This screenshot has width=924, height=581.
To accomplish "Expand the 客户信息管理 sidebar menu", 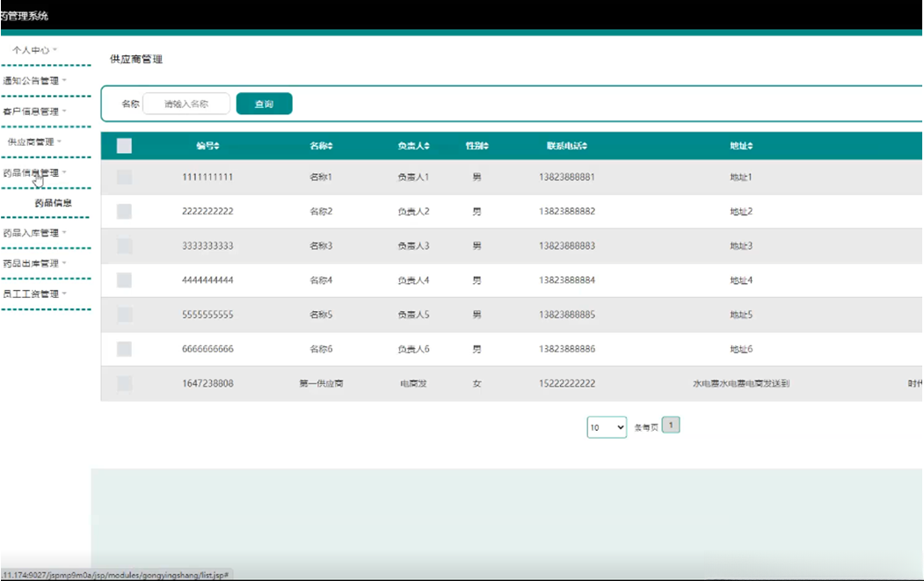I will point(35,112).
